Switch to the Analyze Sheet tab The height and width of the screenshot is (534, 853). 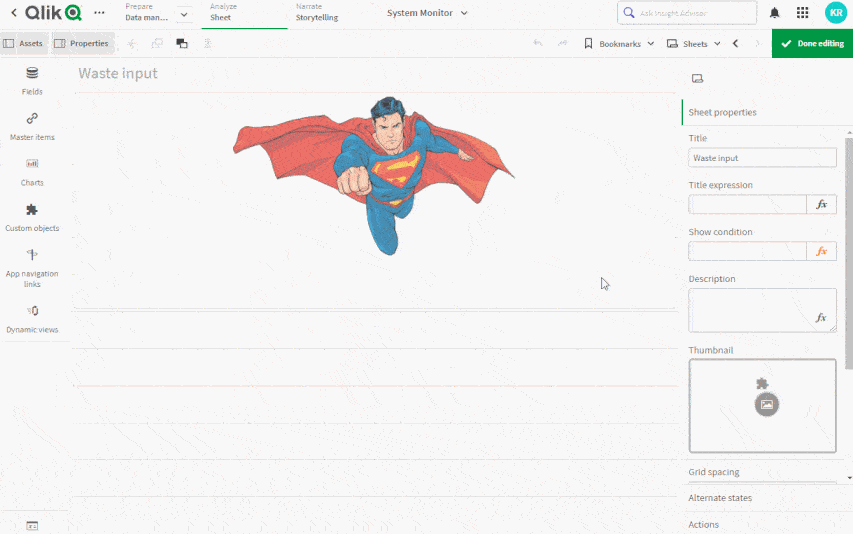244,13
